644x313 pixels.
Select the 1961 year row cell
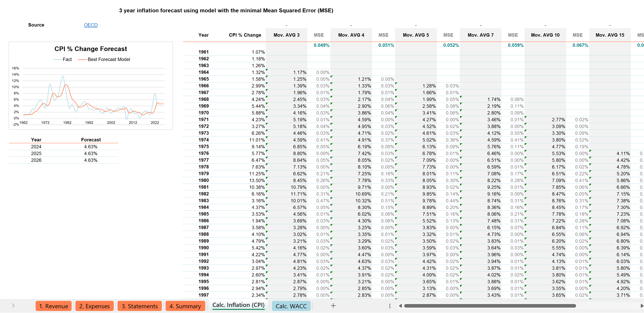pyautogui.click(x=203, y=52)
